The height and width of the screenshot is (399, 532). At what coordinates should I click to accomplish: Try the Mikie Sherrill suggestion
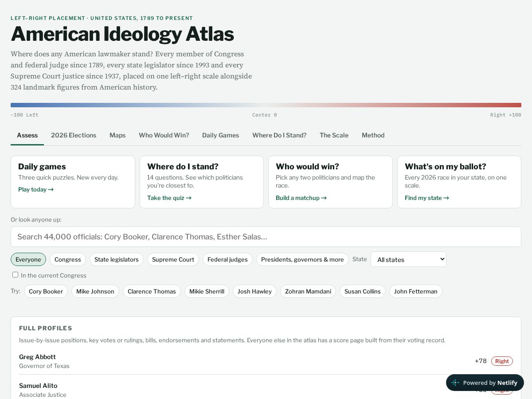coord(207,291)
